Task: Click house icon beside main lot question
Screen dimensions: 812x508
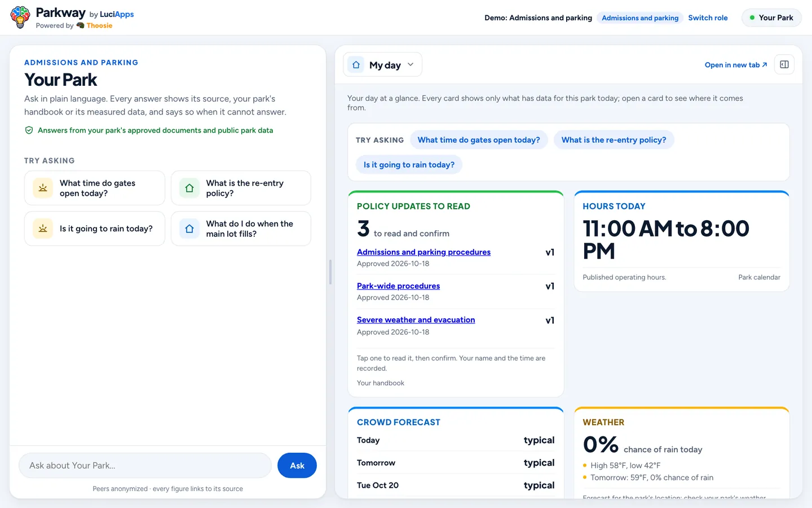Action: (x=189, y=229)
